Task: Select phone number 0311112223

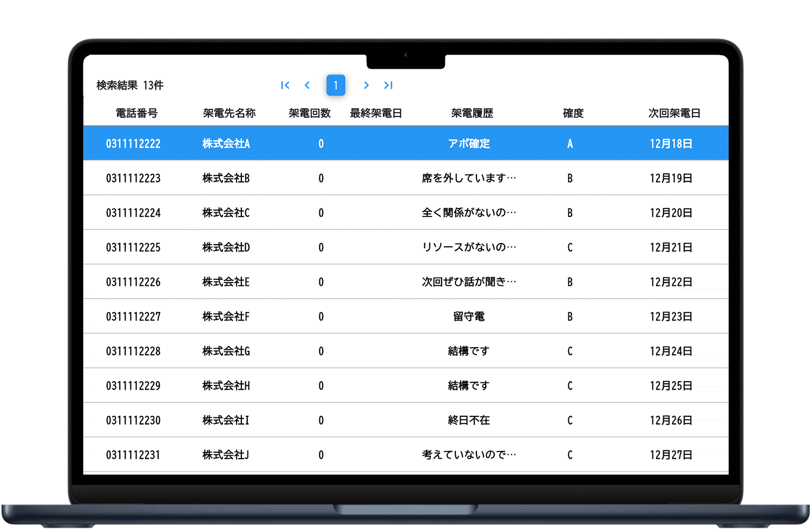Action: [133, 179]
